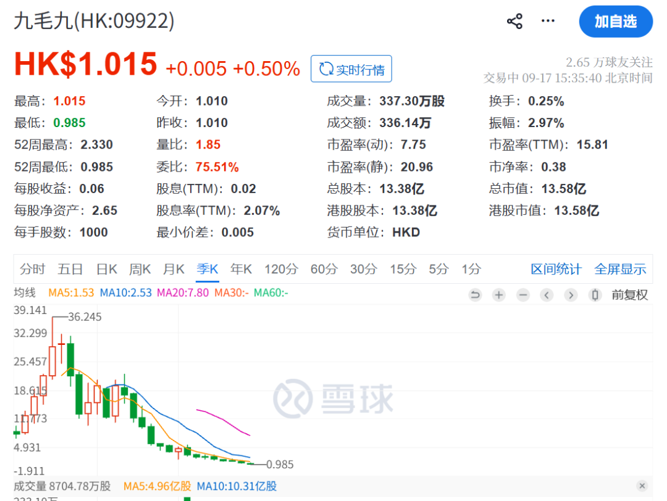Move chart left with previous arrow
The width and height of the screenshot is (667, 501).
pos(547,295)
